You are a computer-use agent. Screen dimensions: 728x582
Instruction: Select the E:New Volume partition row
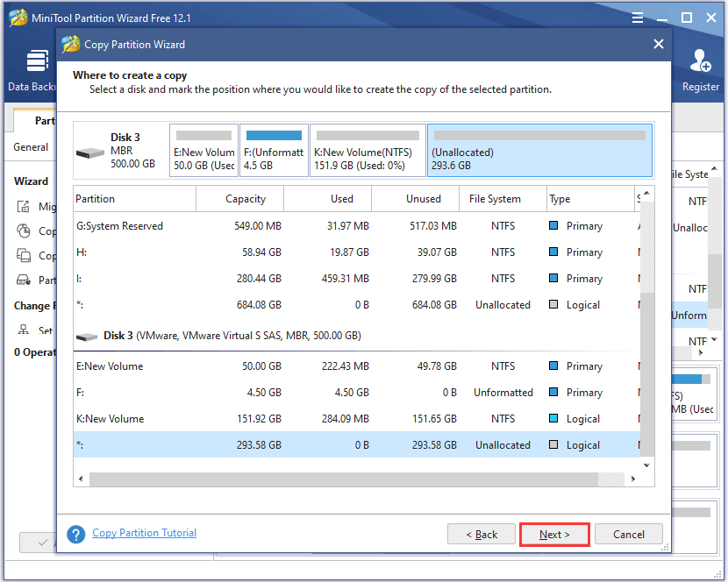(x=357, y=366)
